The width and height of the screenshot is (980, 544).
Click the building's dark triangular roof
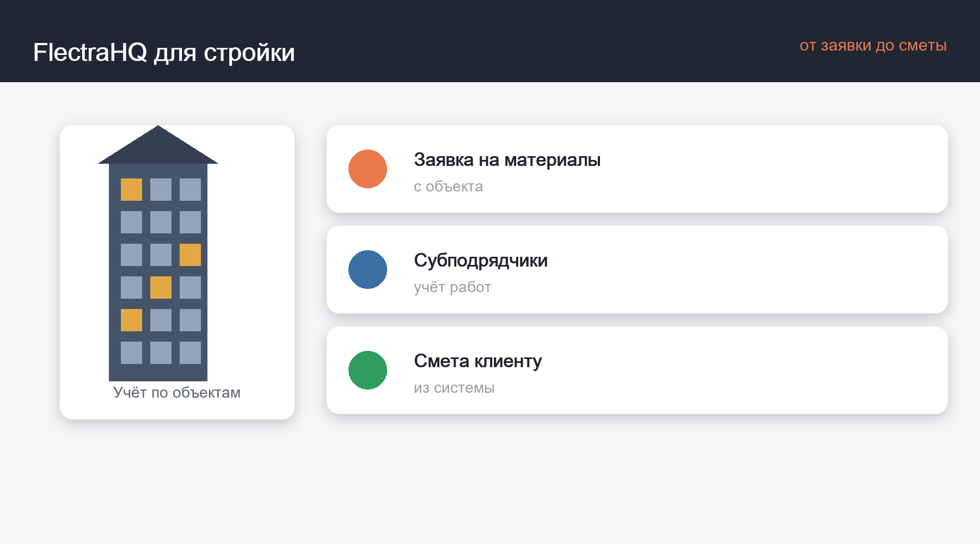pyautogui.click(x=158, y=145)
